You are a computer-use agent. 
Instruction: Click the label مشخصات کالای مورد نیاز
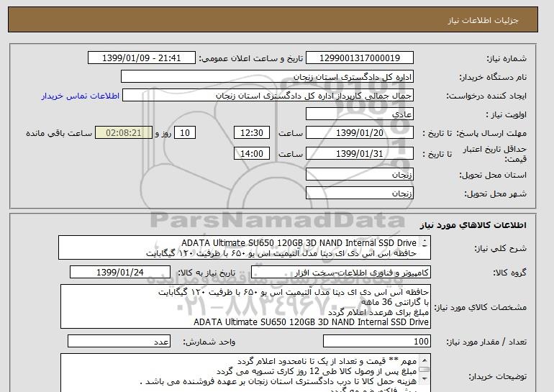pos(481,307)
